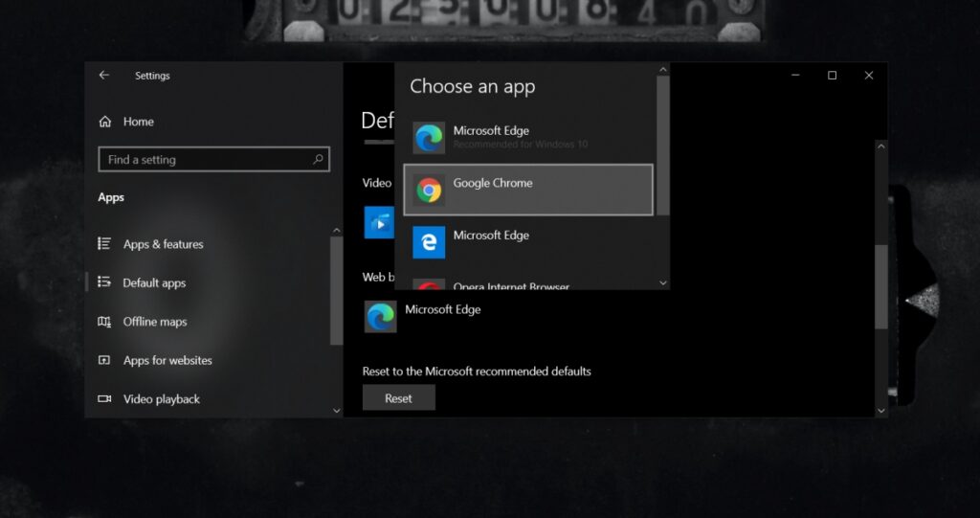Go to Apps for websites

[167, 361]
